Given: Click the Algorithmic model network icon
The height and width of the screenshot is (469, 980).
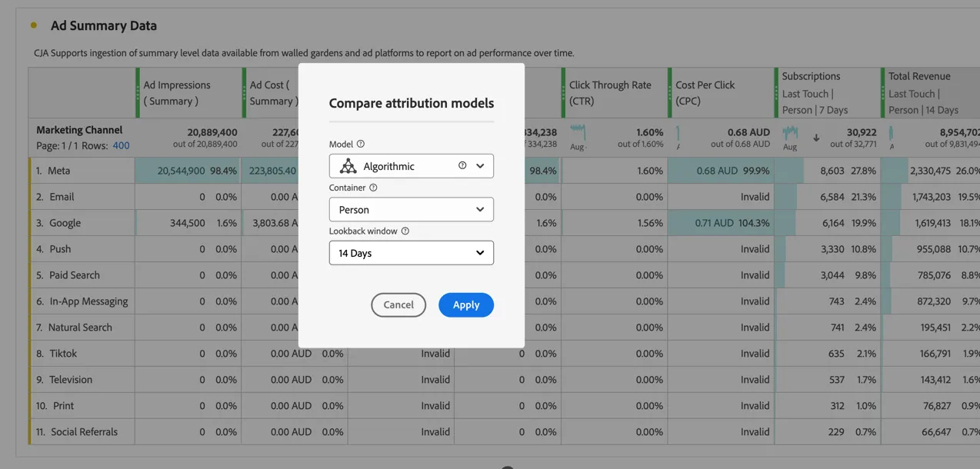Looking at the screenshot, I should (x=348, y=166).
